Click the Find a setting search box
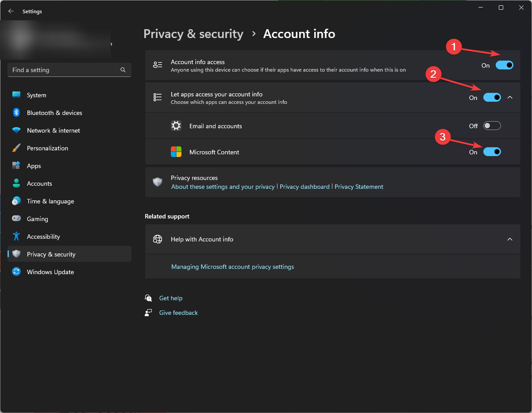The width and height of the screenshot is (532, 413). point(64,70)
